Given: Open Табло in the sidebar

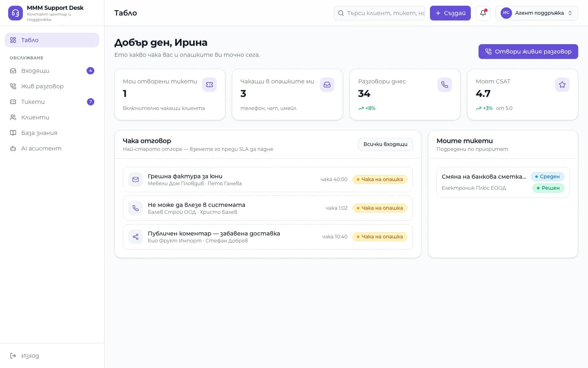Looking at the screenshot, I should (x=52, y=40).
